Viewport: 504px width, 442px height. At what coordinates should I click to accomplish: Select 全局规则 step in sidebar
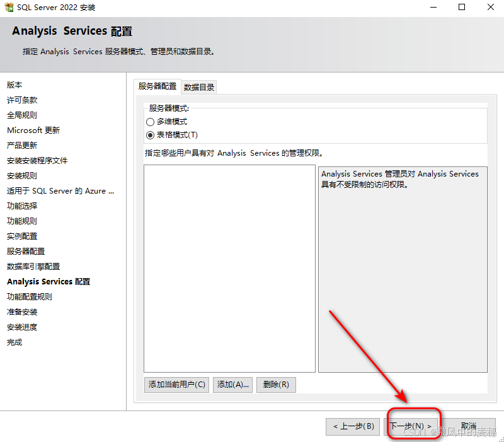coord(22,115)
